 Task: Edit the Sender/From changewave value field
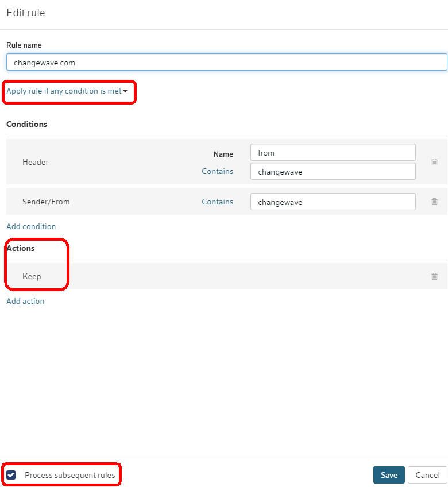(333, 202)
